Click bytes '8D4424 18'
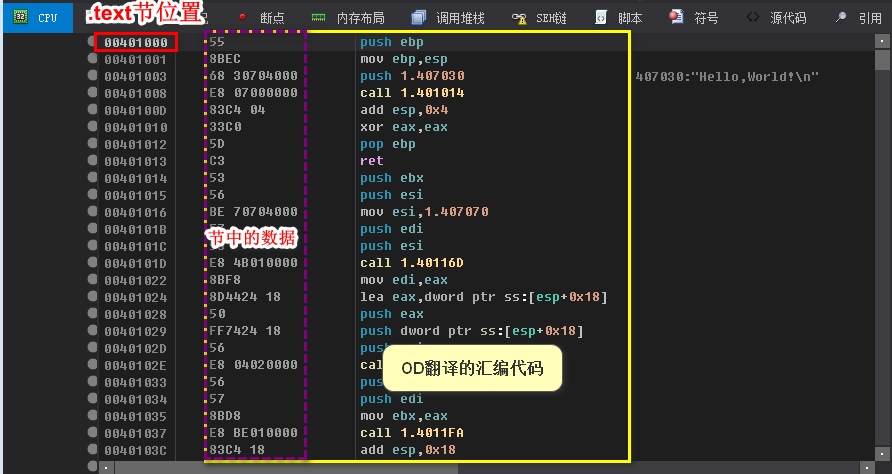This screenshot has height=474, width=892. [245, 297]
